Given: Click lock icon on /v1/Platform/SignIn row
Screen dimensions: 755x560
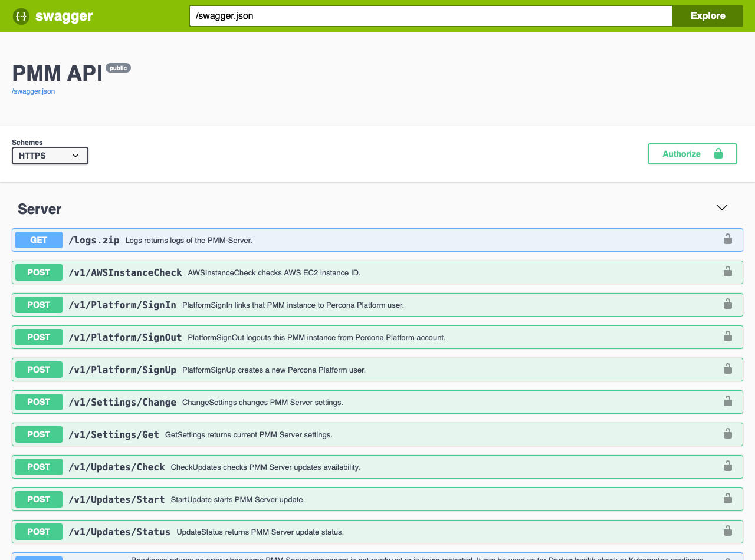Looking at the screenshot, I should (728, 304).
